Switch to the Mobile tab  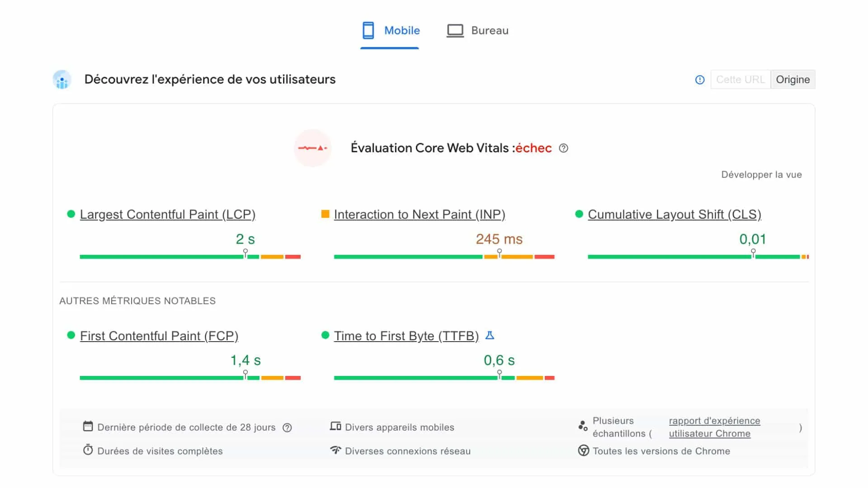(x=401, y=30)
